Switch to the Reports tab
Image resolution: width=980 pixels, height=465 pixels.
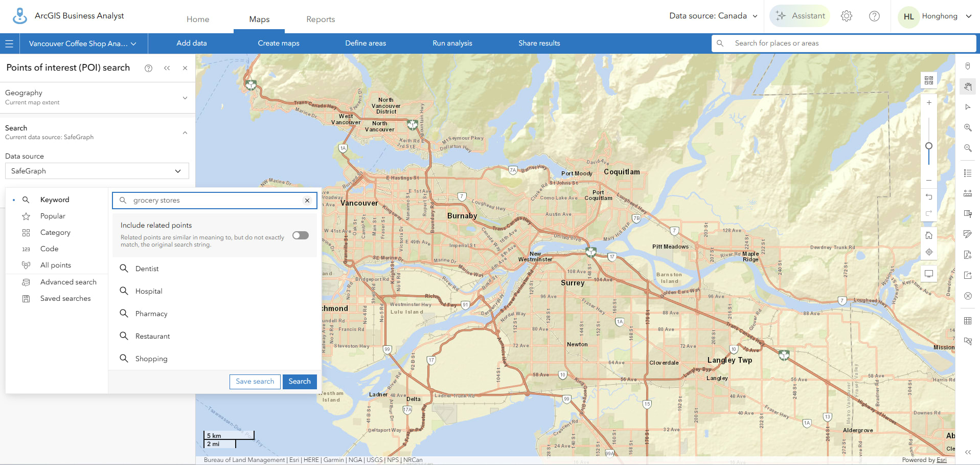(x=321, y=19)
